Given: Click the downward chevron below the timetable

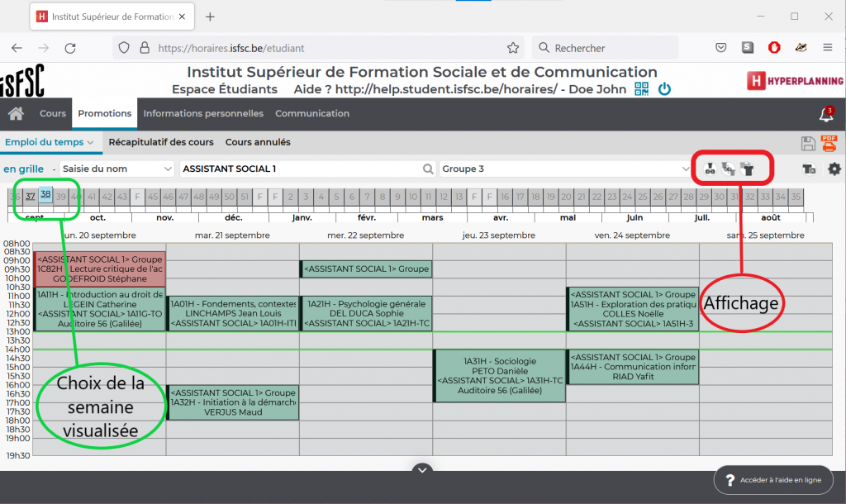Looking at the screenshot, I should click(x=422, y=469).
